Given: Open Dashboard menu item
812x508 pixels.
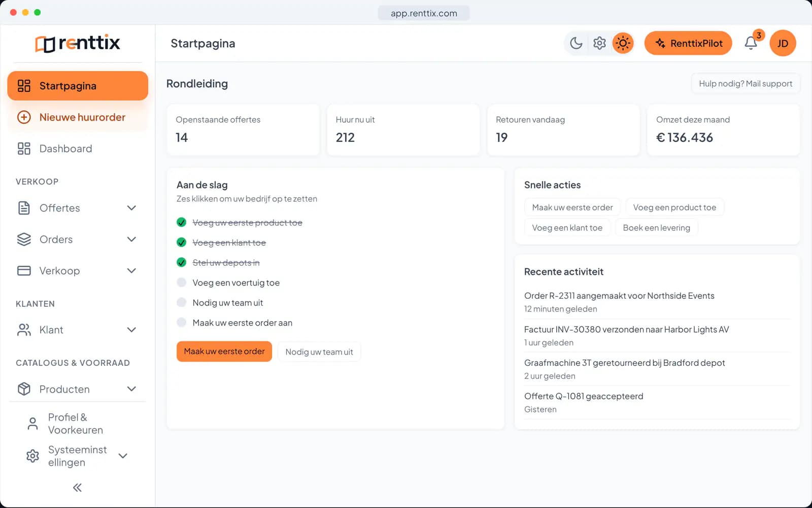Looking at the screenshot, I should coord(78,148).
